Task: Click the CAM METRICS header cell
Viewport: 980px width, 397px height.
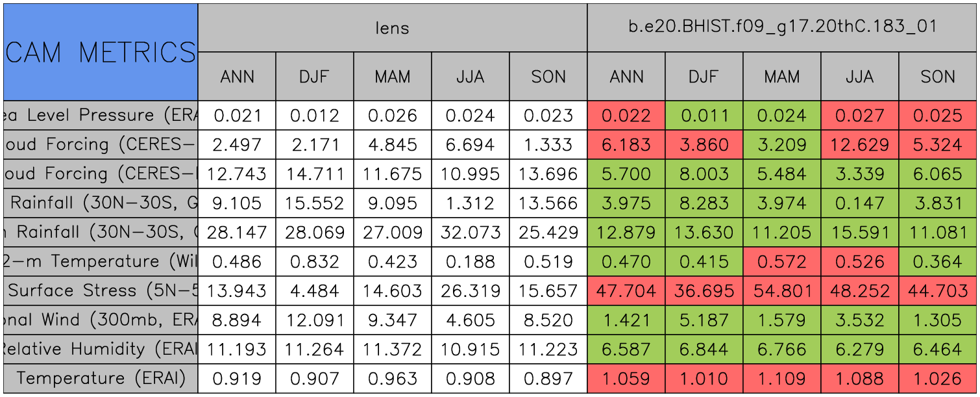Action: coord(101,52)
